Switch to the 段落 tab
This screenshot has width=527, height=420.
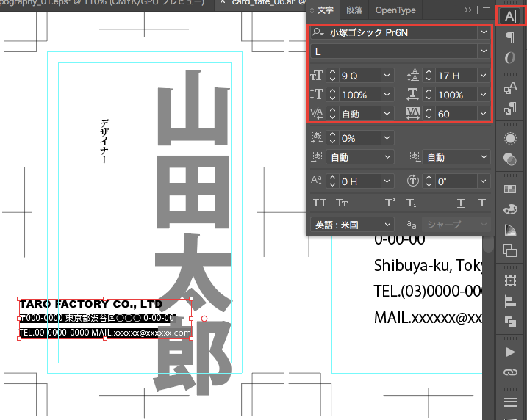354,10
